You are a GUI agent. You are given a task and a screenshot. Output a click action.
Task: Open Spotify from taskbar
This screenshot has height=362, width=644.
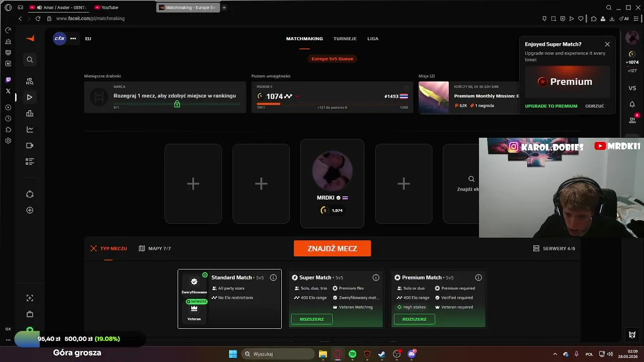pyautogui.click(x=352, y=354)
